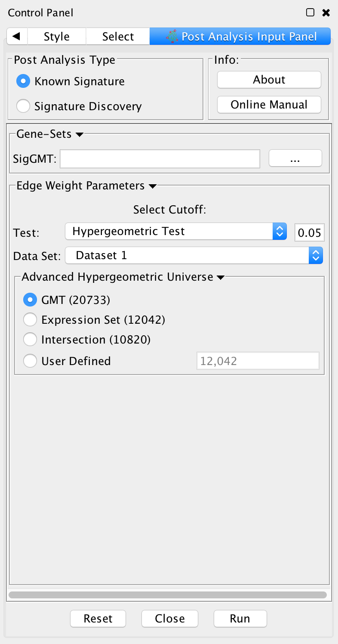Image resolution: width=338 pixels, height=644 pixels.
Task: Switch to the Style tab
Action: click(x=56, y=37)
